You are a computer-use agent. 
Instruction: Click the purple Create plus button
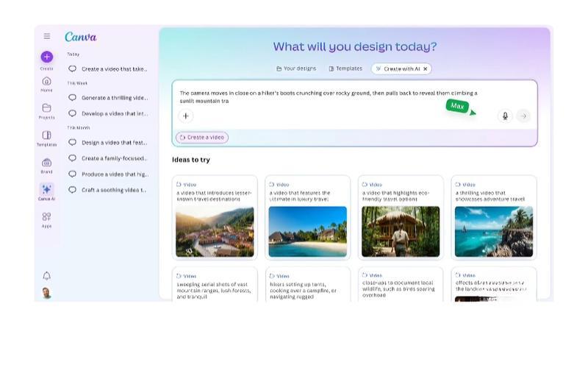point(47,57)
